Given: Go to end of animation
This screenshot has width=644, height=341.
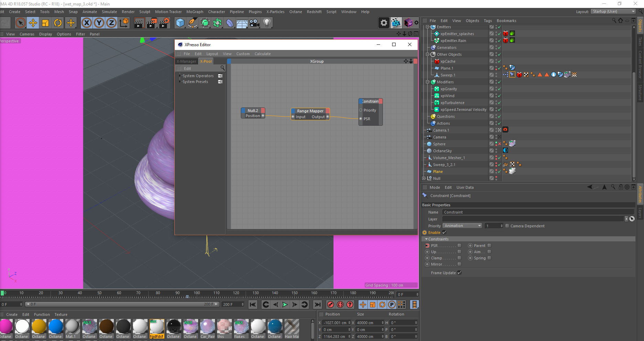Looking at the screenshot, I should coord(318,304).
